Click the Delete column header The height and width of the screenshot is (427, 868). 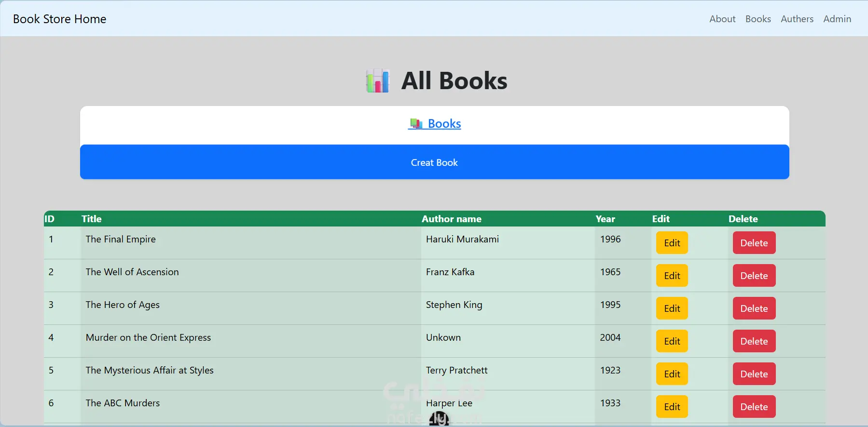[x=743, y=219]
